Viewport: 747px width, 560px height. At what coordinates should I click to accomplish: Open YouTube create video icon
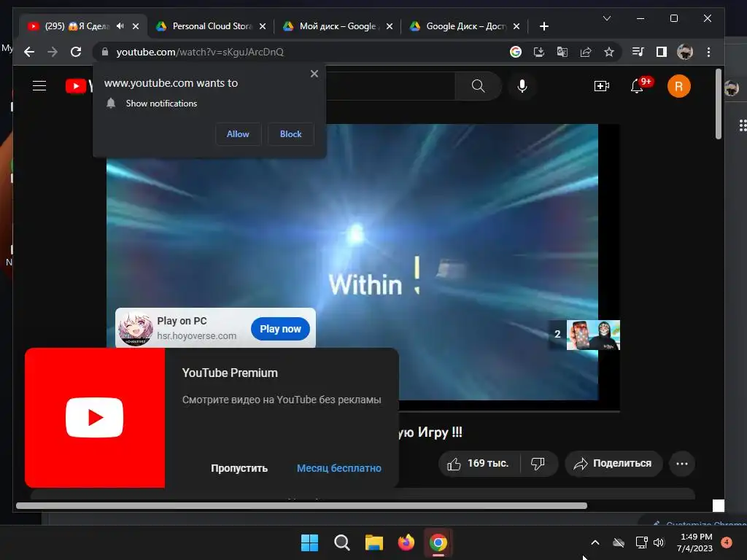coord(602,86)
